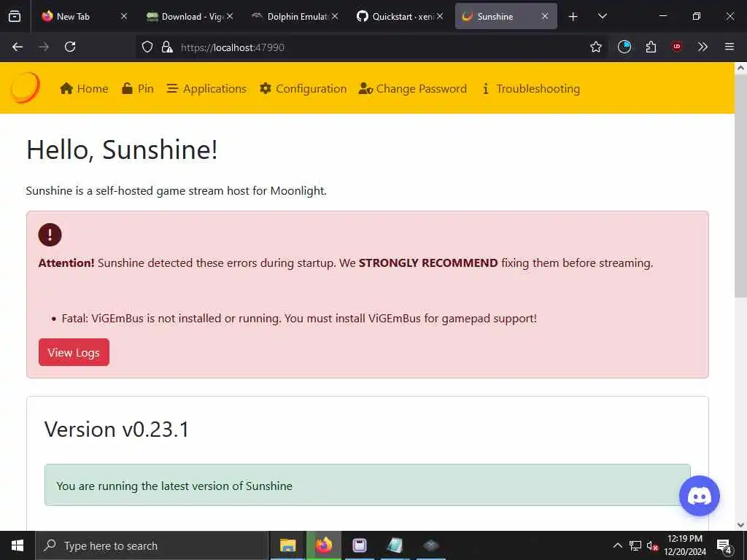Image resolution: width=747 pixels, height=560 pixels.
Task: Click the page scrollbar up arrow
Action: pos(741,68)
